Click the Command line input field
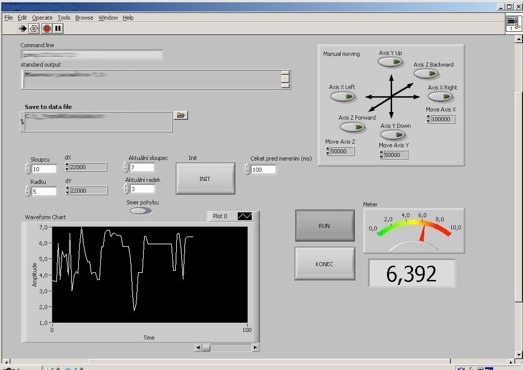The image size is (523, 370). [x=91, y=54]
